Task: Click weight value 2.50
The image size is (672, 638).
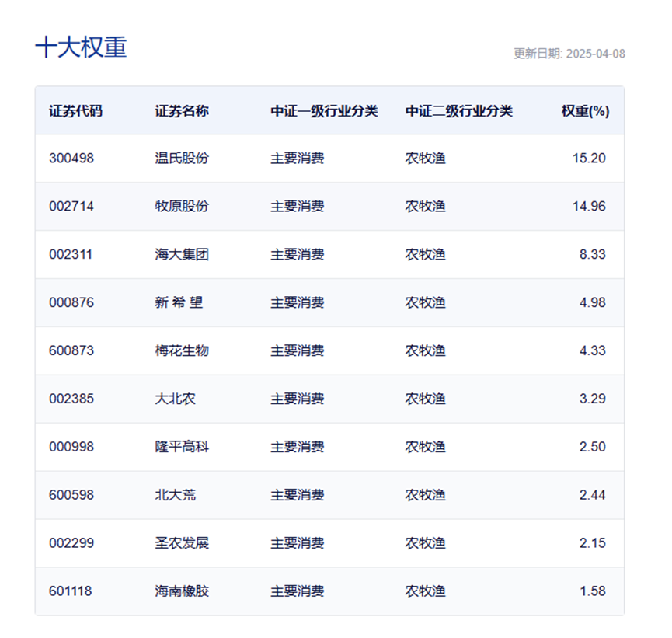Action: pyautogui.click(x=592, y=447)
